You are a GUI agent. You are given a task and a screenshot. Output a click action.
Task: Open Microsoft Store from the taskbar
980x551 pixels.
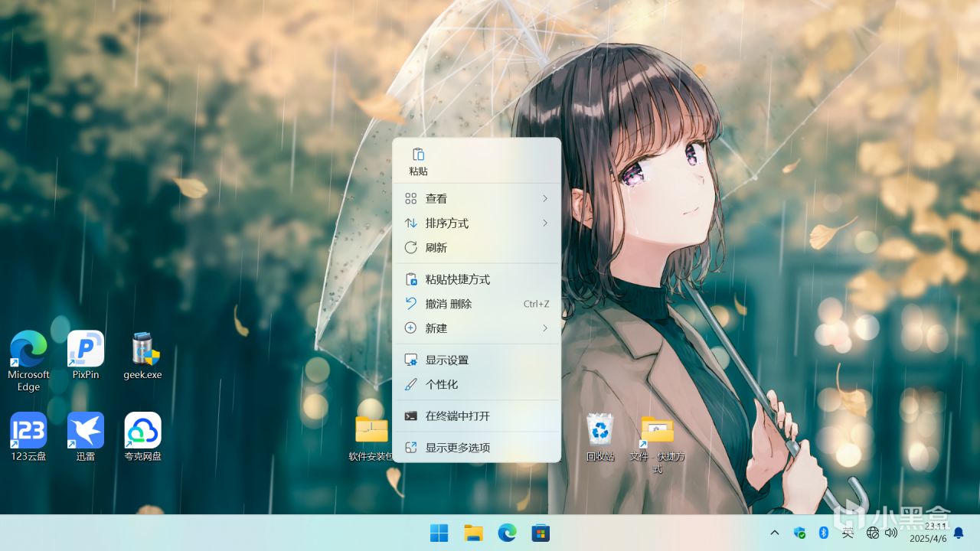coord(541,533)
